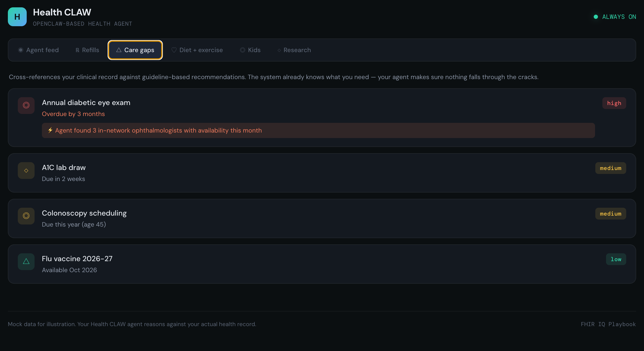Open the Agent feed tab
644x351 pixels.
(38, 50)
